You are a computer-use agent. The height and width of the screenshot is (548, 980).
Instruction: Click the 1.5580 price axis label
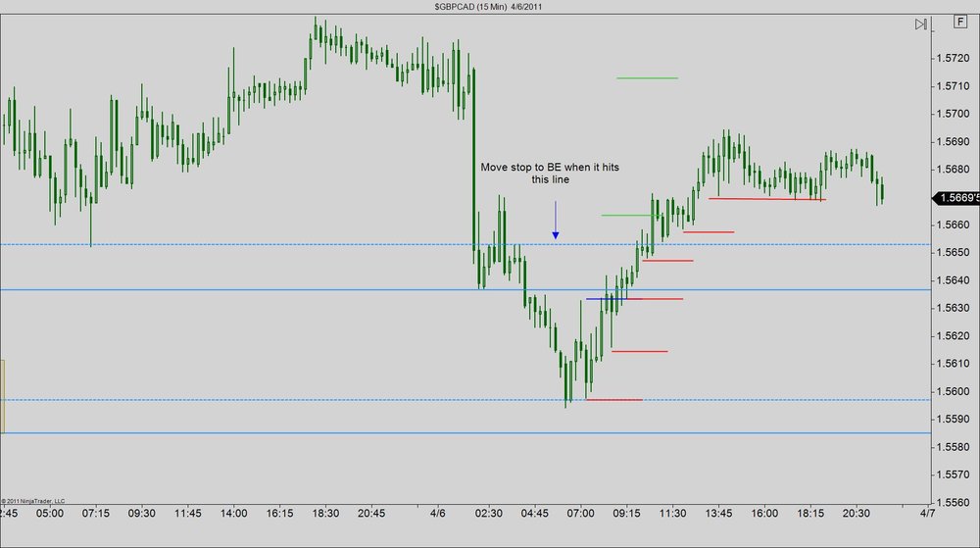click(953, 447)
